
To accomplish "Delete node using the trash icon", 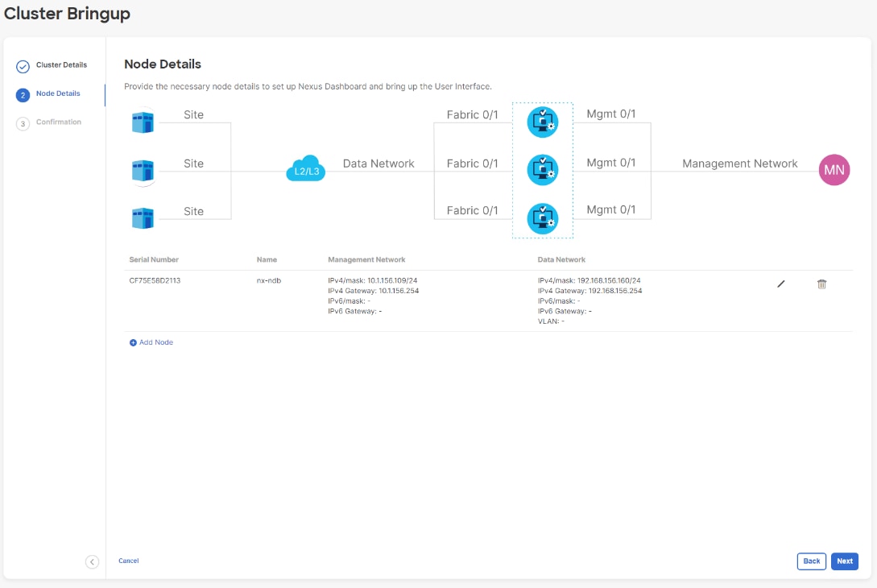I will pyautogui.click(x=821, y=284).
